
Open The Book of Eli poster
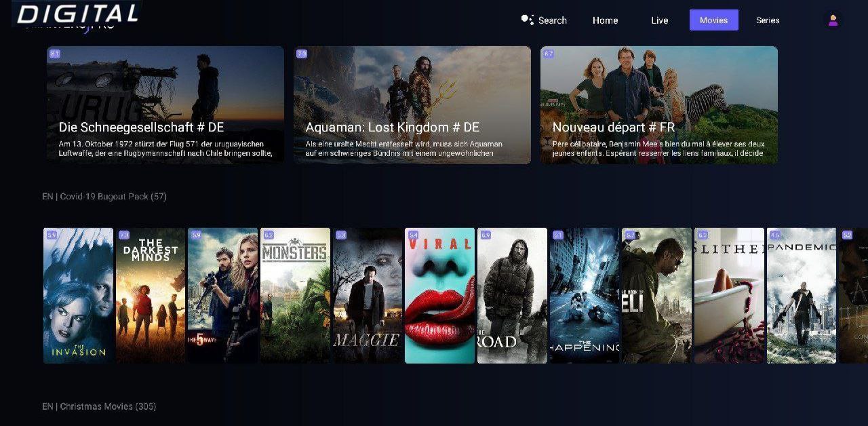click(x=657, y=296)
